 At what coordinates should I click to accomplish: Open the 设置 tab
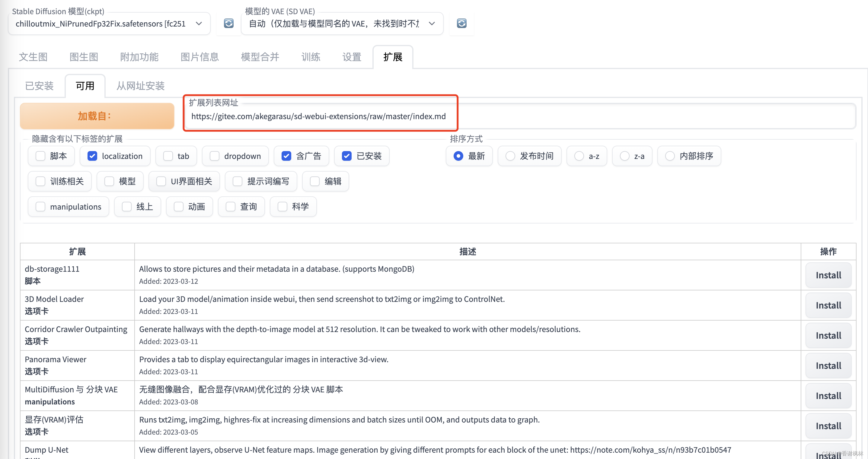[351, 57]
